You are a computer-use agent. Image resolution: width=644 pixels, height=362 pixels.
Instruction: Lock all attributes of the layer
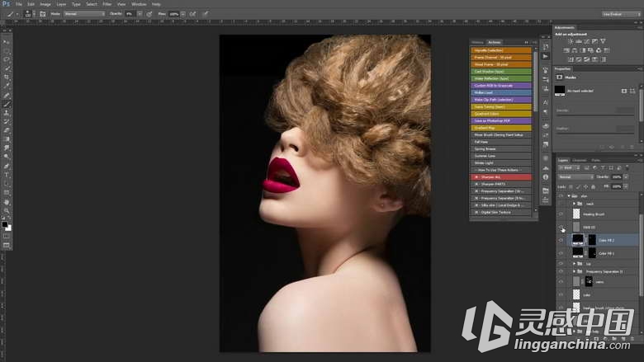pos(593,186)
